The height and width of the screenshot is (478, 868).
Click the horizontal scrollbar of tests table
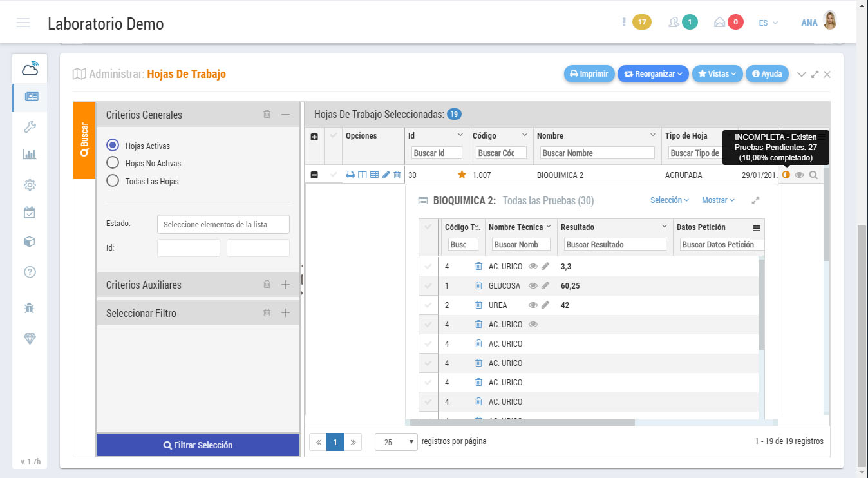(x=522, y=423)
